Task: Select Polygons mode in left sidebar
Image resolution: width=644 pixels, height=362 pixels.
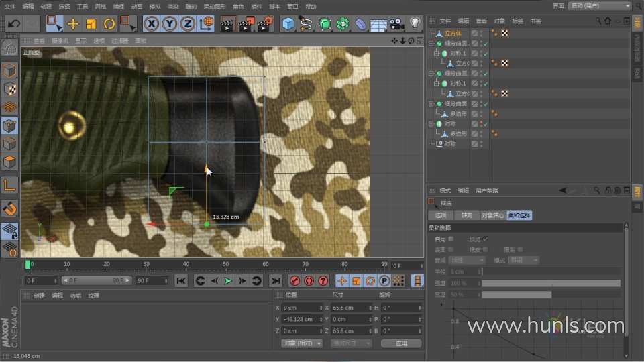Action: click(9, 162)
